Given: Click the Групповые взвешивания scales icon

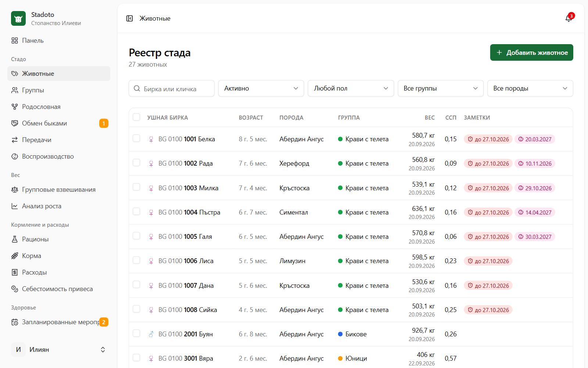Looking at the screenshot, I should pyautogui.click(x=15, y=190).
